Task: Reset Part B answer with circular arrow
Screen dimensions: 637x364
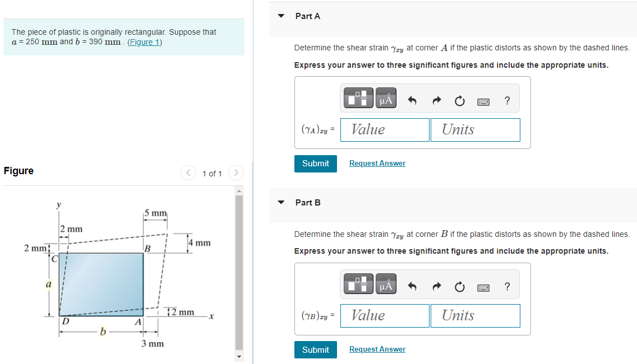Action: pyautogui.click(x=459, y=287)
